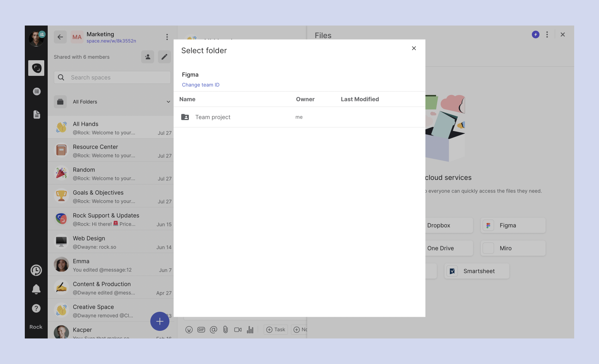Click the Team project shared folder icon

pos(185,117)
